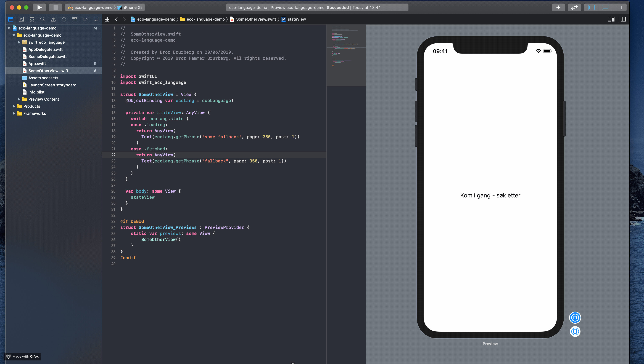The image size is (644, 364).
Task: Open the Source Control navigator icon
Action: [21, 19]
